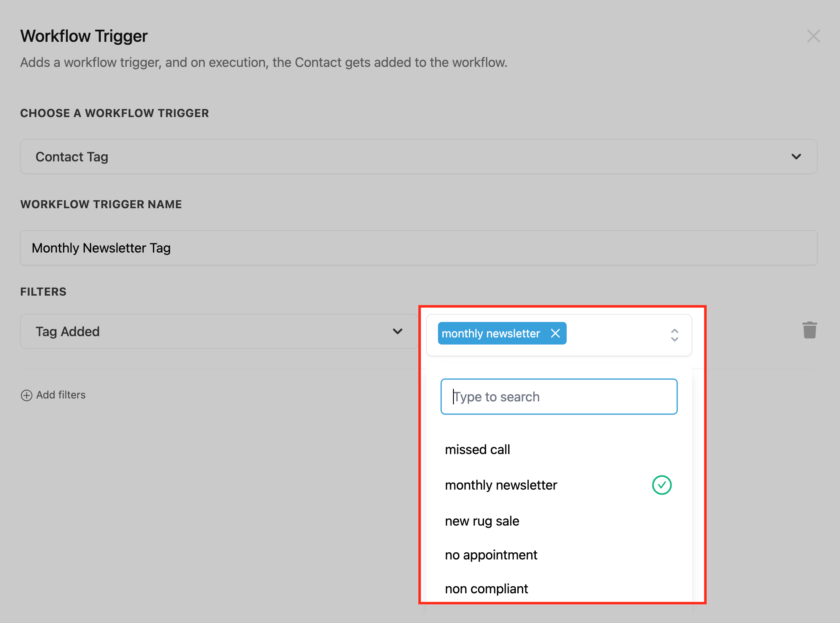The image size is (840, 623).
Task: Click the monthly newsletter blue tag chip
Action: (x=491, y=333)
